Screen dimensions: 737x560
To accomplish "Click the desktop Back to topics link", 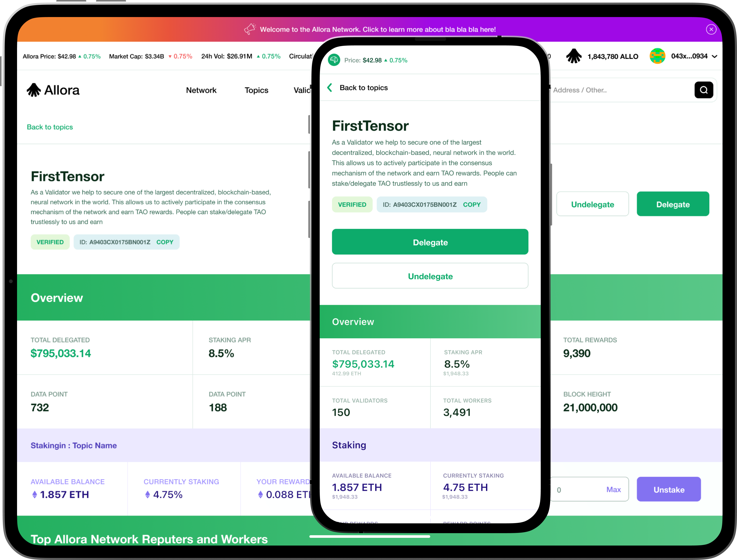I will pos(50,127).
